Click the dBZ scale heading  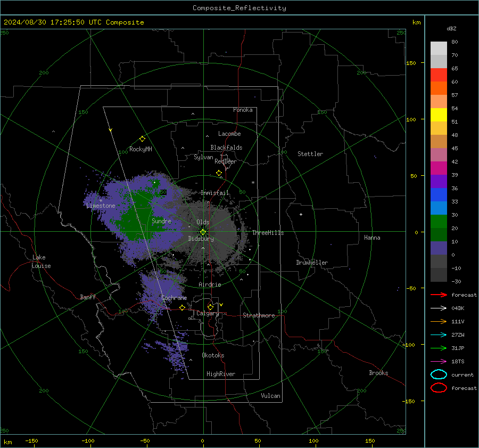(x=451, y=28)
